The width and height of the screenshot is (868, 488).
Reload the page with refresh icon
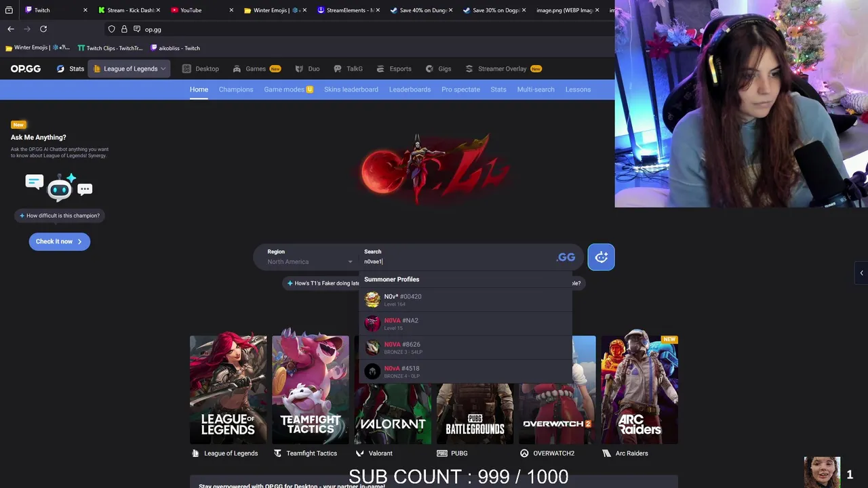[43, 29]
